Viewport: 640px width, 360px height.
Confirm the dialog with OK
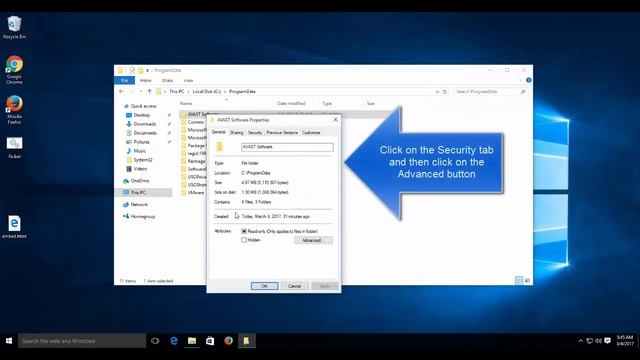(x=264, y=286)
